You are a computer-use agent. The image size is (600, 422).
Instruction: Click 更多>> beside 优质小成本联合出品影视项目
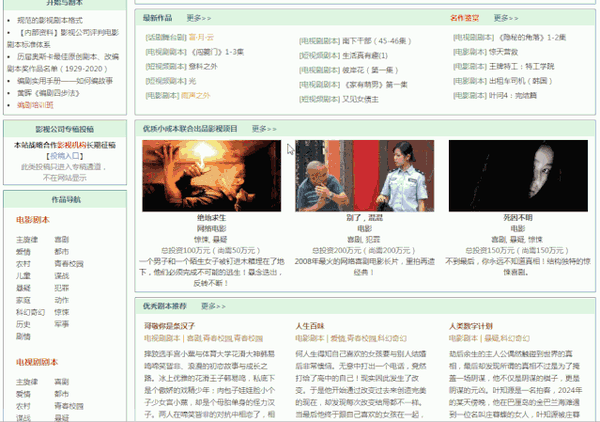tap(264, 129)
